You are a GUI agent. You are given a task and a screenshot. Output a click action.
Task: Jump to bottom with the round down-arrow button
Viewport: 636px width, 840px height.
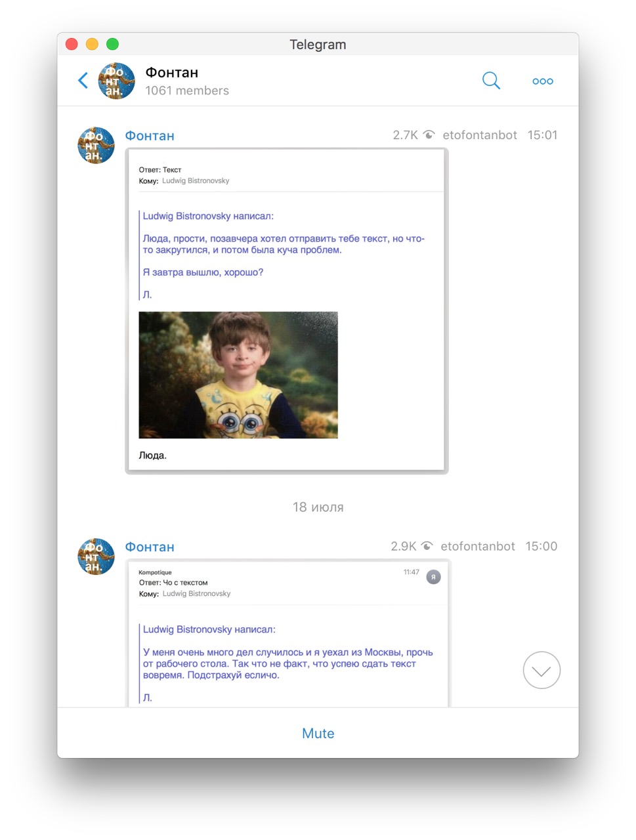coord(541,670)
